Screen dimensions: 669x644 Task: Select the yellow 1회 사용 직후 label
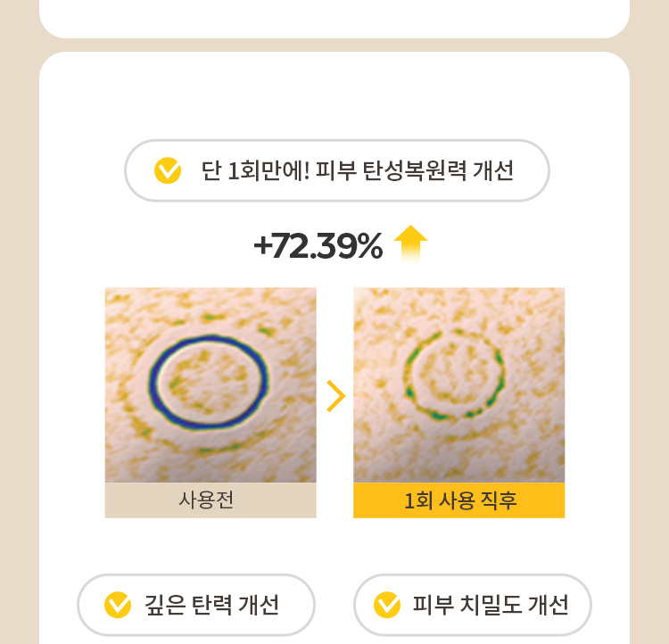click(458, 500)
